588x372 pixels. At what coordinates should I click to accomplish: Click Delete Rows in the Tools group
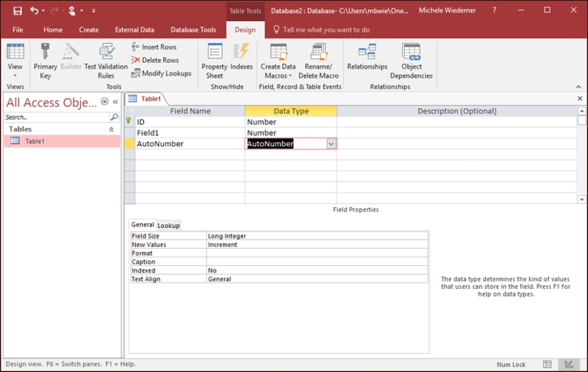[x=155, y=60]
